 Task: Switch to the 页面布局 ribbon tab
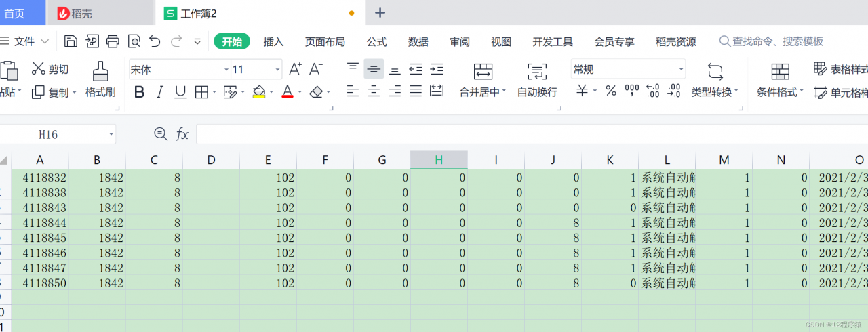[325, 41]
